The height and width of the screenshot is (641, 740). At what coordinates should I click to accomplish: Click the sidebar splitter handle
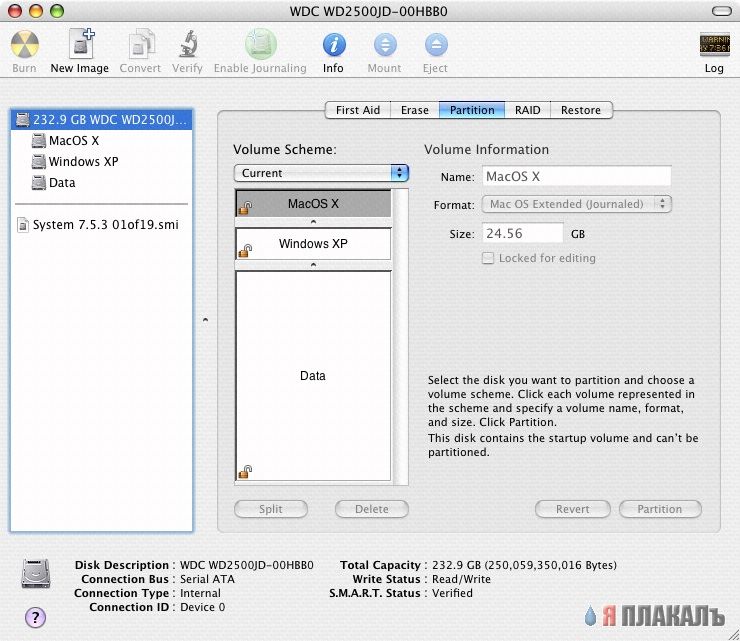click(x=205, y=320)
